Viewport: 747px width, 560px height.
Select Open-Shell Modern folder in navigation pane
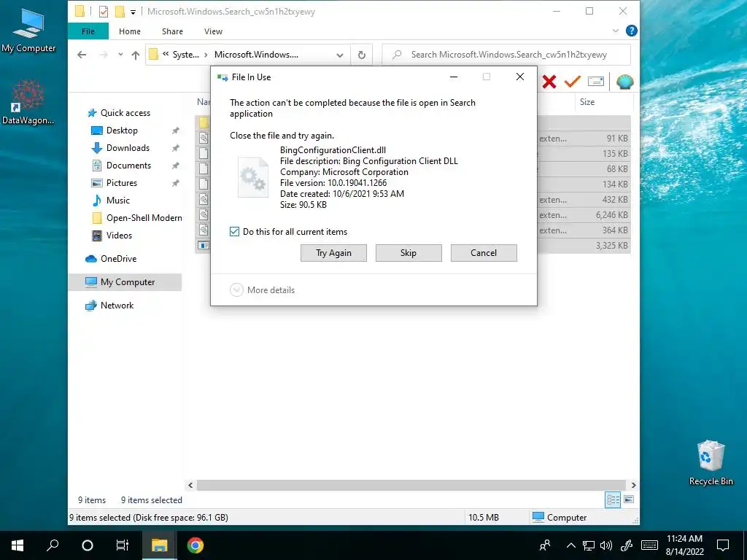pos(144,218)
